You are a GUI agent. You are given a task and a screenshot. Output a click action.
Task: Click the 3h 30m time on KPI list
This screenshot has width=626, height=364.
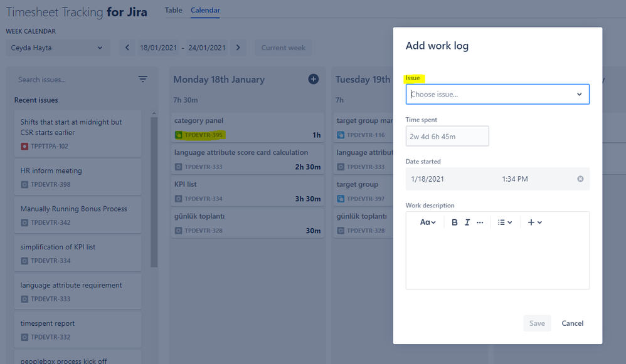tap(308, 199)
